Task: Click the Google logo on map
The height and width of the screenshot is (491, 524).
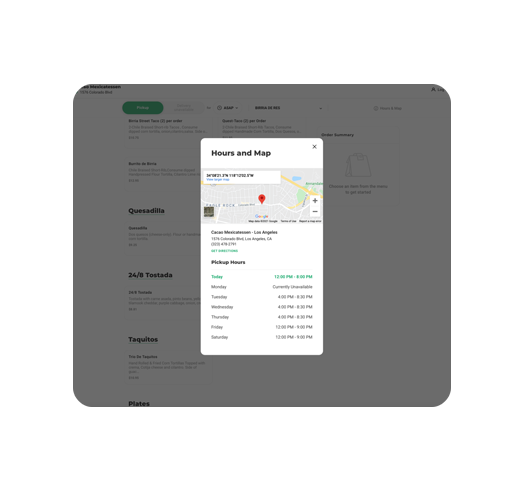Action: click(x=261, y=217)
